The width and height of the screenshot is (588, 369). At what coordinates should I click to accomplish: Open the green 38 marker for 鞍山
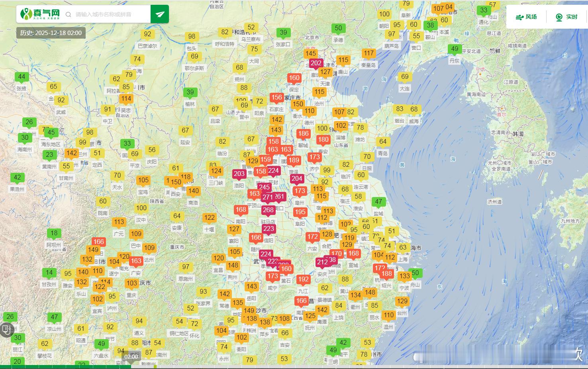click(430, 25)
